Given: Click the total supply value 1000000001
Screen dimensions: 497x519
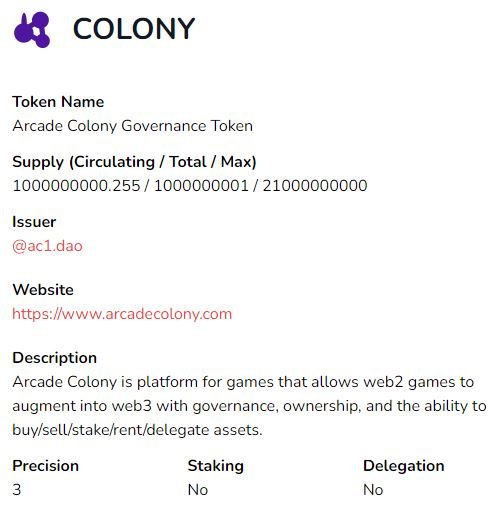Looking at the screenshot, I should [201, 186].
